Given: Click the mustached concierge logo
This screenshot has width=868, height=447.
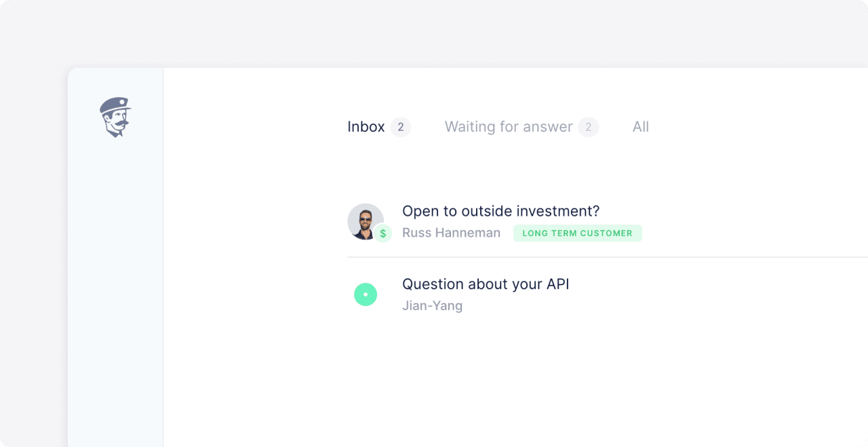Looking at the screenshot, I should click(115, 117).
